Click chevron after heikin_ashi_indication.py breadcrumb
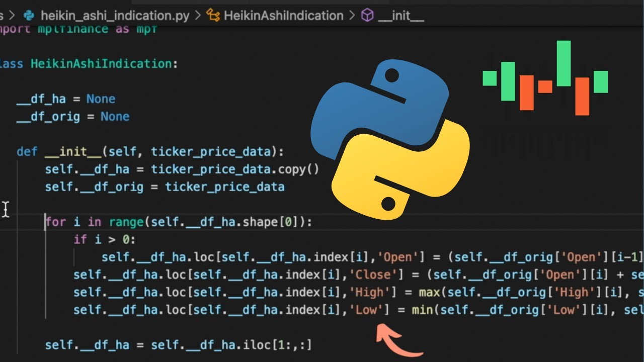Viewport: 644px width, 362px height. (197, 16)
